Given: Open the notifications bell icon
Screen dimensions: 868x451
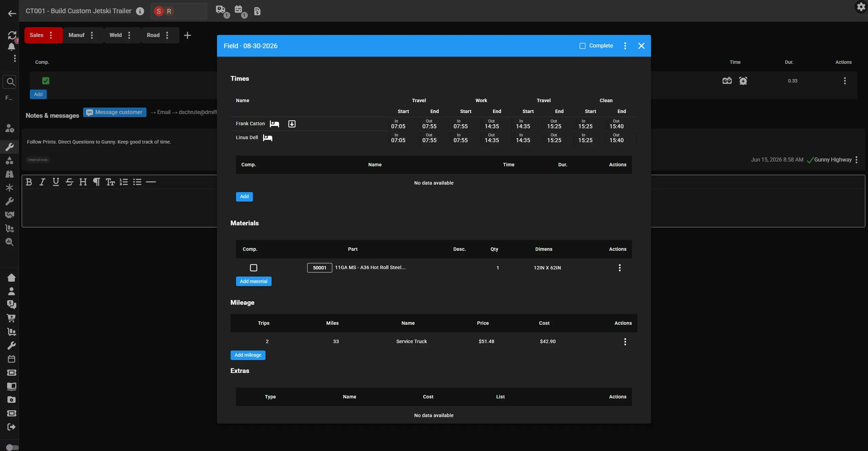Looking at the screenshot, I should point(11,47).
